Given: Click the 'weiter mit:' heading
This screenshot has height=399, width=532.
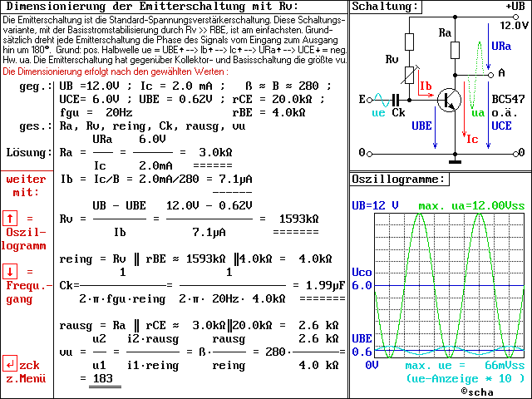Looking at the screenshot, I should 26,185.
